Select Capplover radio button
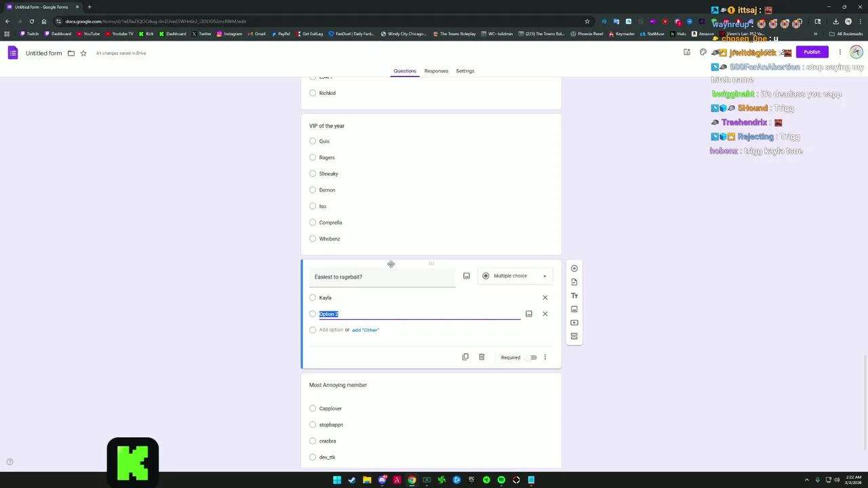The height and width of the screenshot is (488, 868). pos(313,409)
